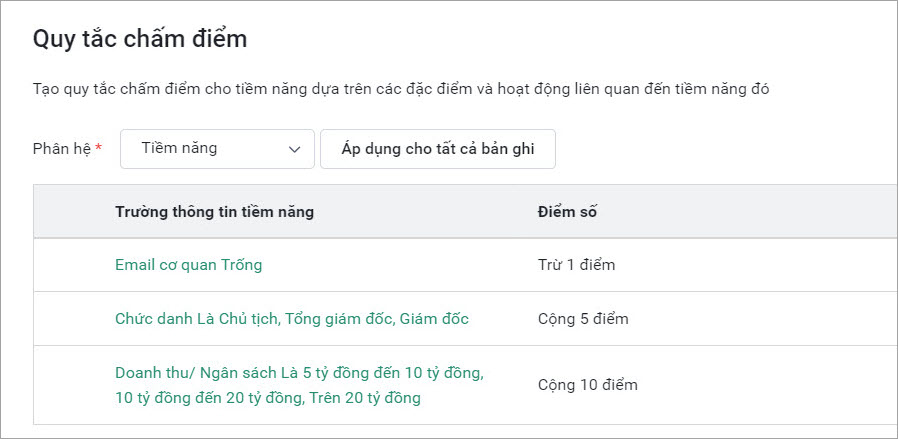
Task: Click the Cộng 10 điểm score cell
Action: tap(588, 385)
